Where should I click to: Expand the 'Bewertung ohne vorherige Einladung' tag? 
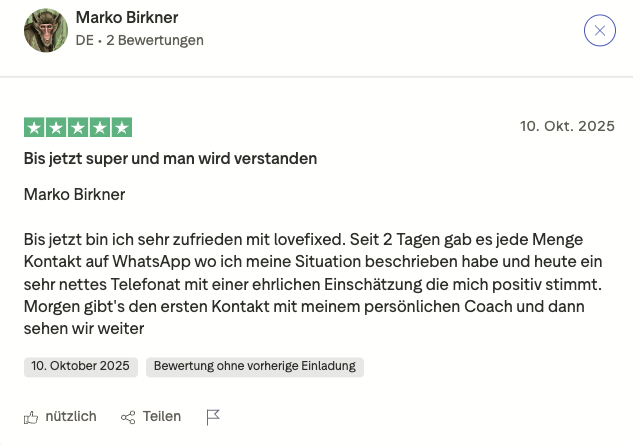pyautogui.click(x=255, y=366)
